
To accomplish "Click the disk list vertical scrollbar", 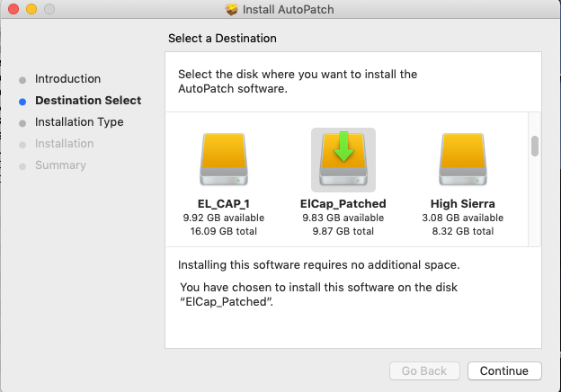I will tap(534, 146).
